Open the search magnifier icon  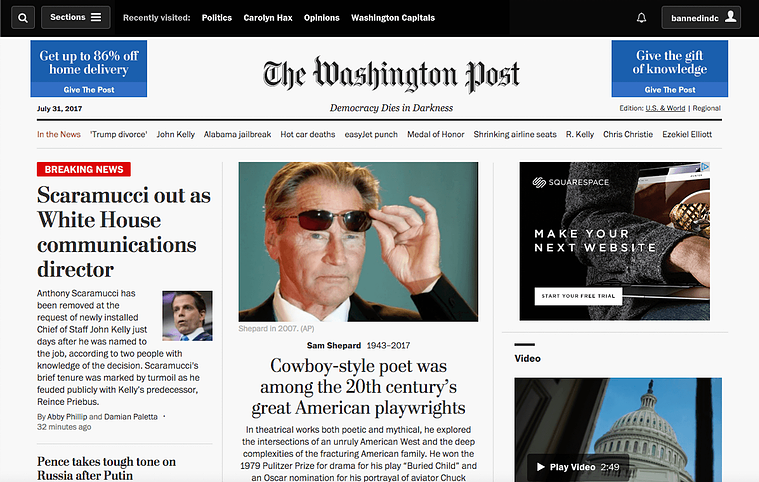[x=23, y=18]
